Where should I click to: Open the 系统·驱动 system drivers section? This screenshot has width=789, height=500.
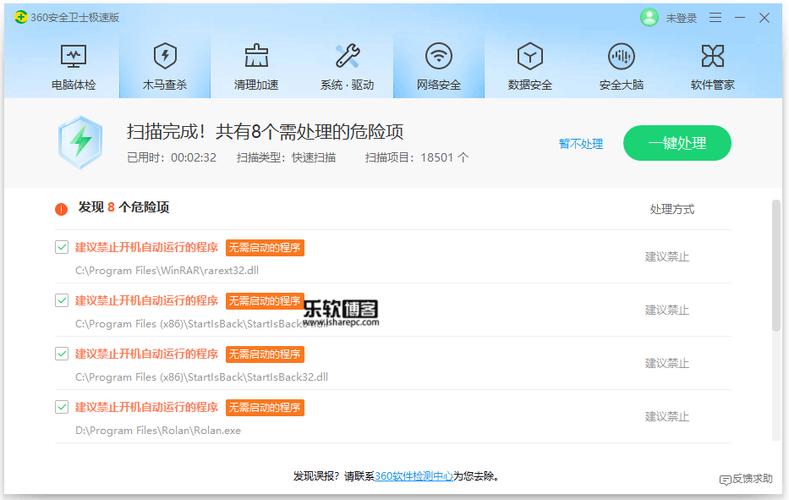tap(347, 67)
